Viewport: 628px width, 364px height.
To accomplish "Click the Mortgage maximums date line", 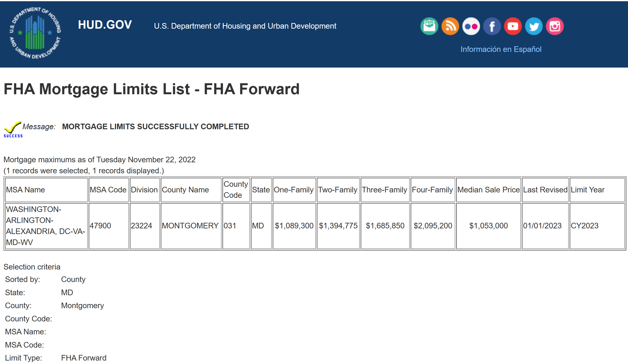I will [99, 160].
